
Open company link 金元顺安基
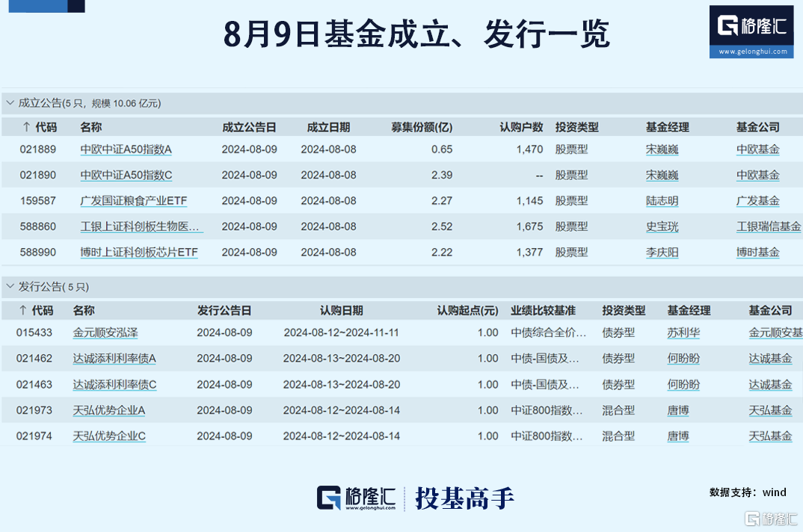(775, 332)
